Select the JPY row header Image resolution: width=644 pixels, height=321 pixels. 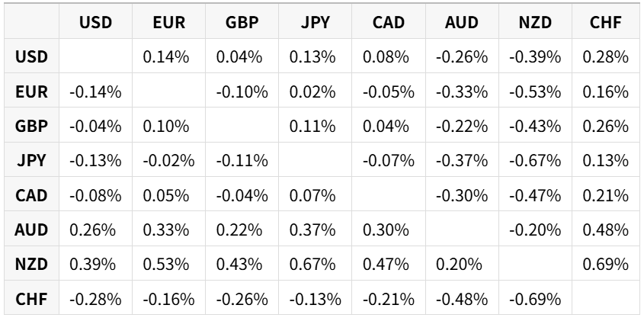(31, 160)
